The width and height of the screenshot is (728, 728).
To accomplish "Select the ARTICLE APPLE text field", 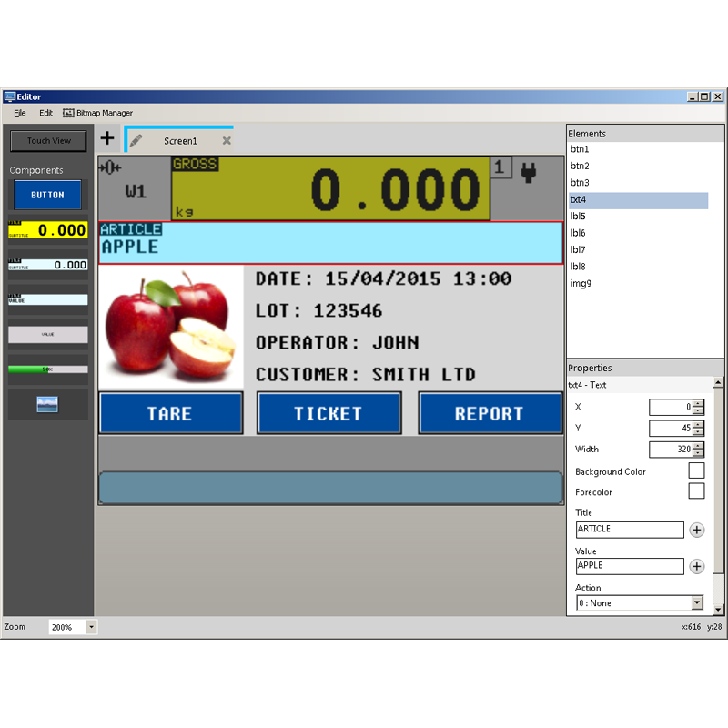I will coord(330,243).
